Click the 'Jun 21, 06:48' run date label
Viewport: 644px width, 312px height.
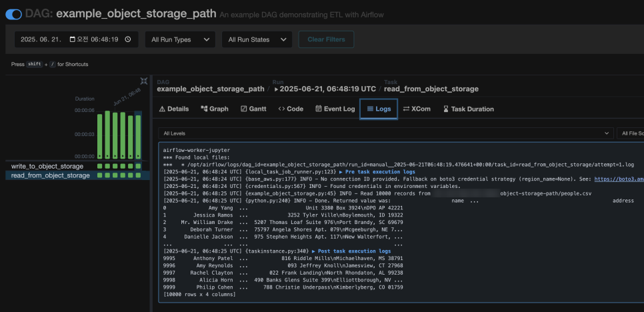click(x=127, y=97)
